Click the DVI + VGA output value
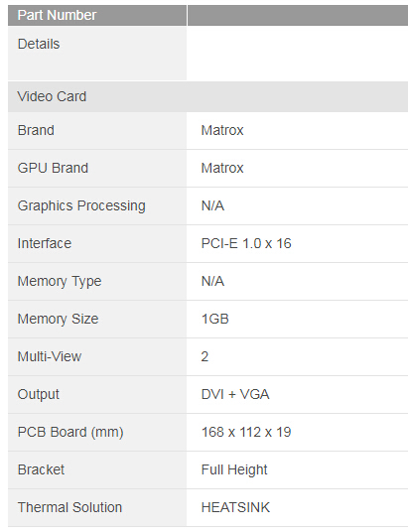 (x=235, y=394)
